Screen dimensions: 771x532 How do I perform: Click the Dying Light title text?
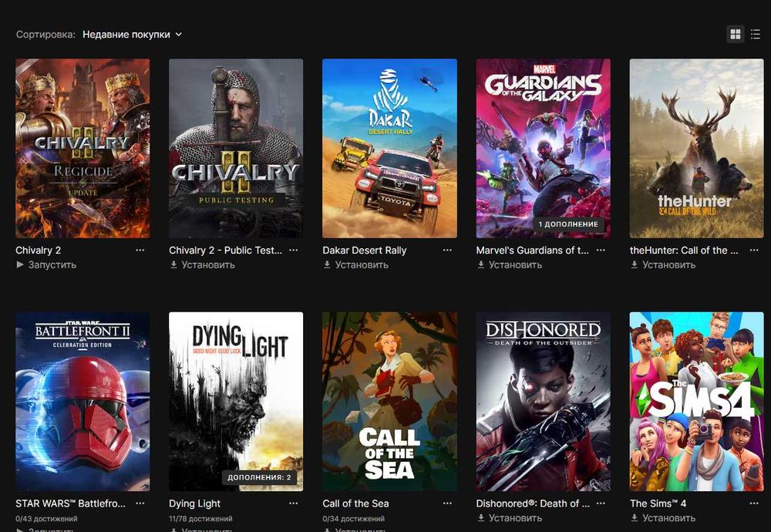[x=195, y=503]
